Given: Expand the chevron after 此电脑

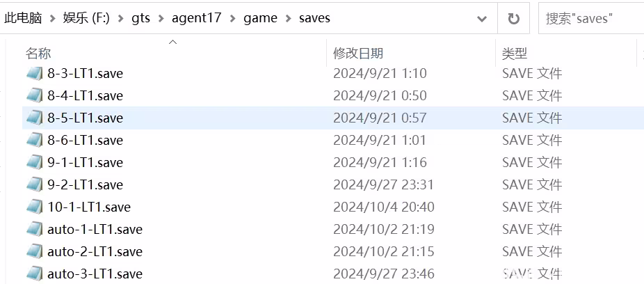Looking at the screenshot, I should (53, 19).
